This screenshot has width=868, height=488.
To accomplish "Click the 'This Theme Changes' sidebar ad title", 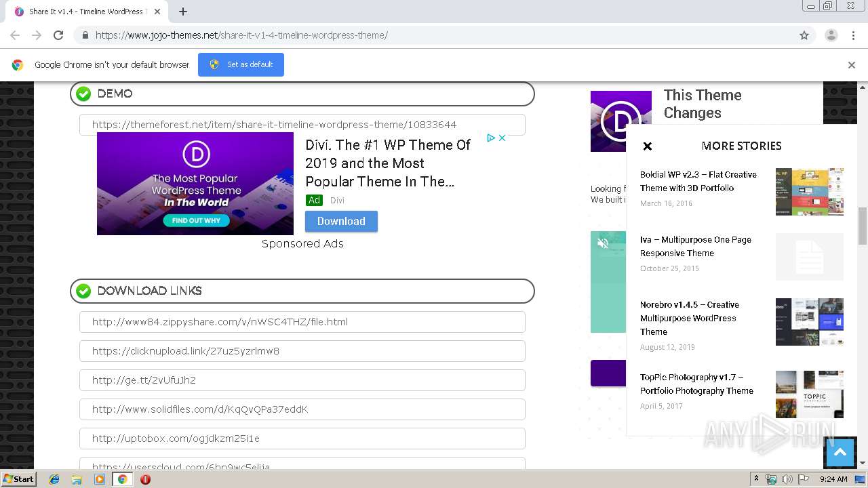I will coord(703,104).
